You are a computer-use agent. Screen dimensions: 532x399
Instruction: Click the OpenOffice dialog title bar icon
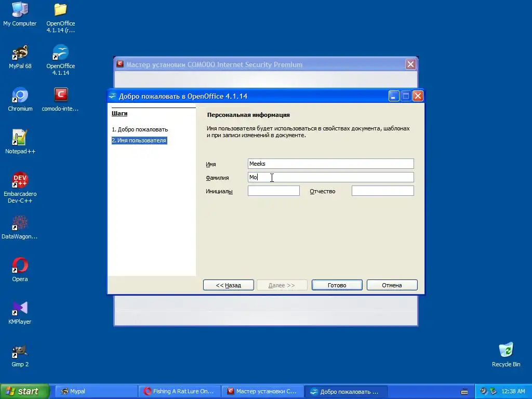112,96
